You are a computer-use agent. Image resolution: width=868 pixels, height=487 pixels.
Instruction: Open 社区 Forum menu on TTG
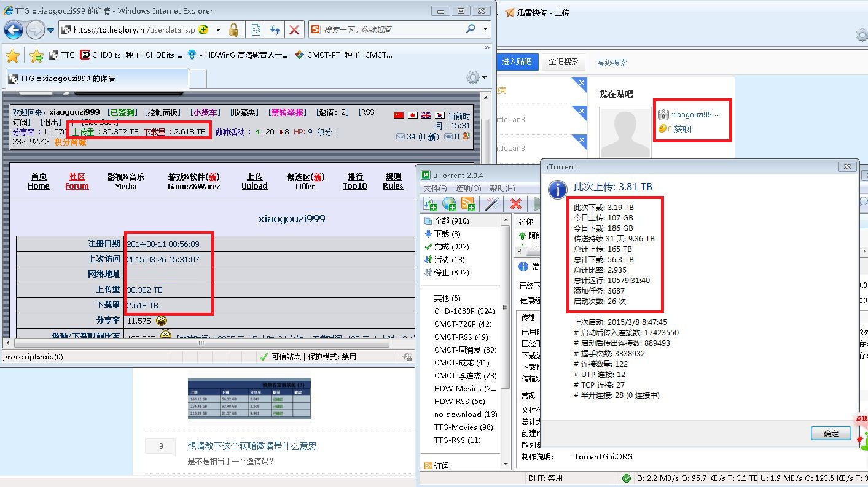[77, 181]
